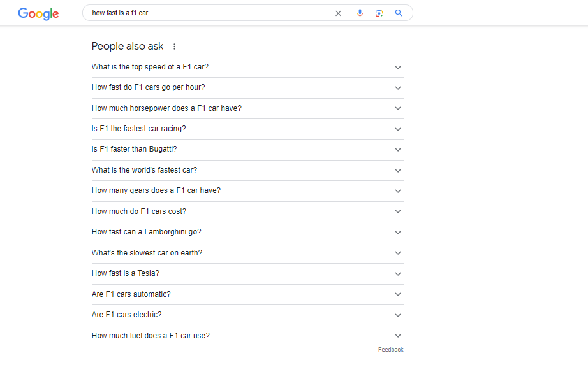Expand chevron for fastest car racing question

click(x=398, y=129)
